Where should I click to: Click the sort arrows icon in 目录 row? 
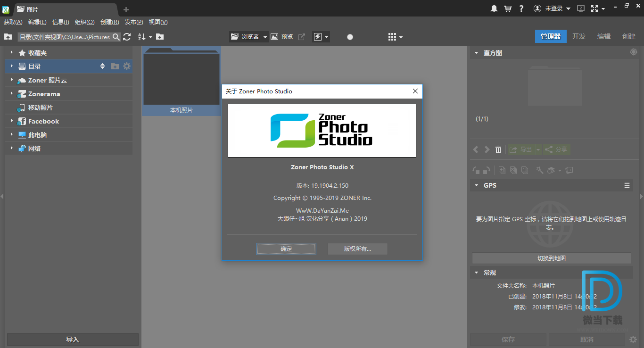click(x=102, y=66)
